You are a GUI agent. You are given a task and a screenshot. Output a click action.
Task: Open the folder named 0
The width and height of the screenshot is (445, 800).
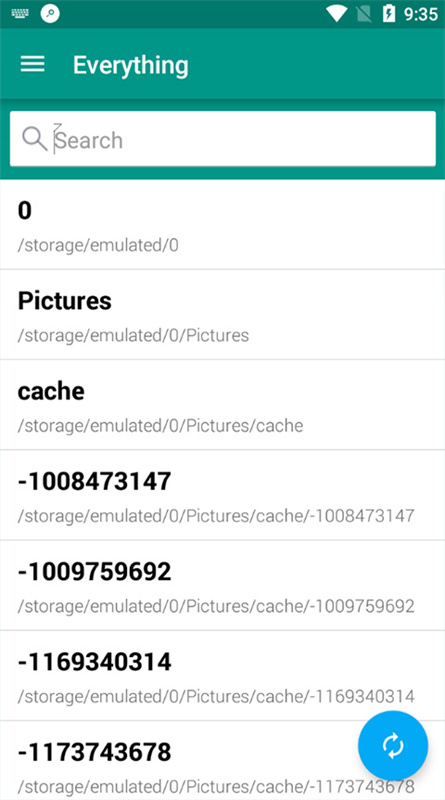pyautogui.click(x=222, y=224)
